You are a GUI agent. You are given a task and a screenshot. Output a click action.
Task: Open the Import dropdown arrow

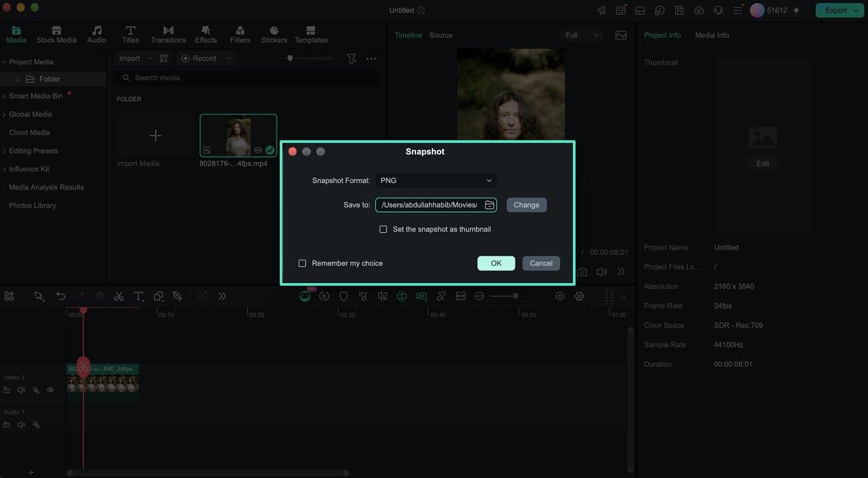point(150,59)
